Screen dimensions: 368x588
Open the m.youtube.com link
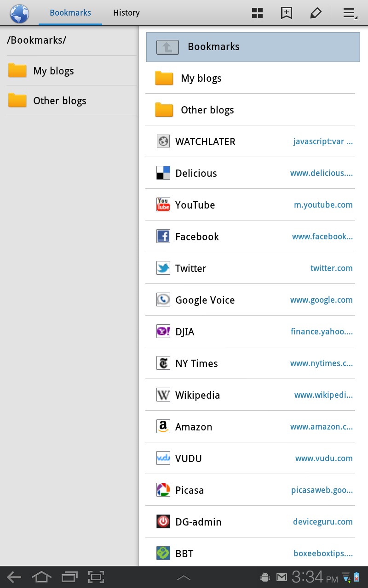(323, 205)
